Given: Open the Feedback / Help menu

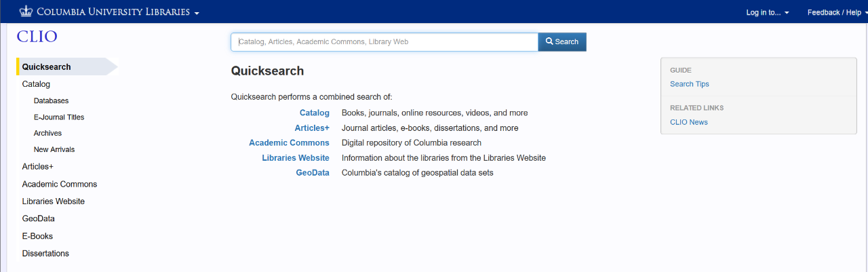Looking at the screenshot, I should point(837,12).
